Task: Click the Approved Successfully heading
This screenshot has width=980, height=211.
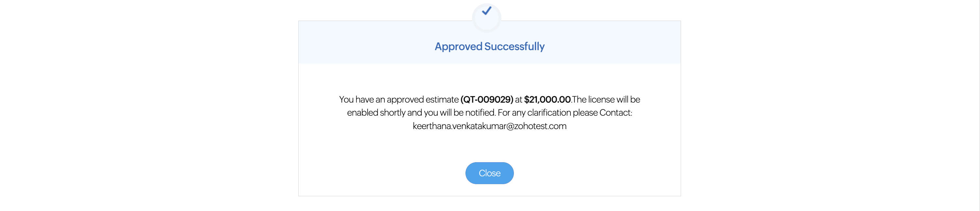Action: click(x=489, y=47)
